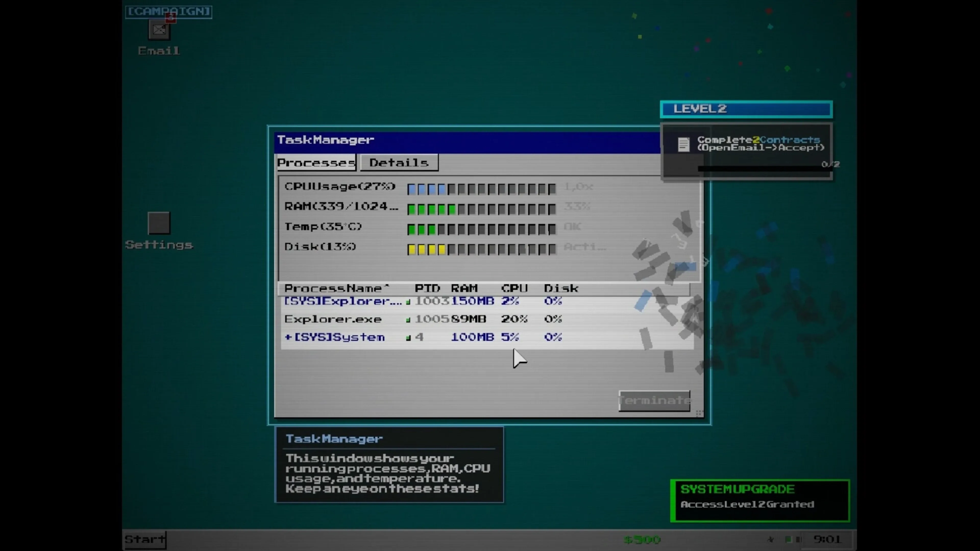Image resolution: width=980 pixels, height=551 pixels.
Task: Click the star icon in the system tray
Action: (x=771, y=539)
